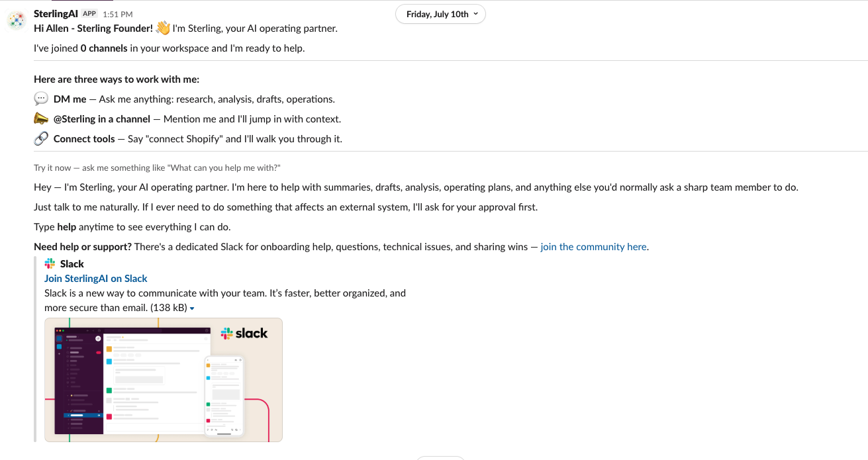868x460 pixels.
Task: Open the SterlingAI sender name
Action: click(x=56, y=13)
